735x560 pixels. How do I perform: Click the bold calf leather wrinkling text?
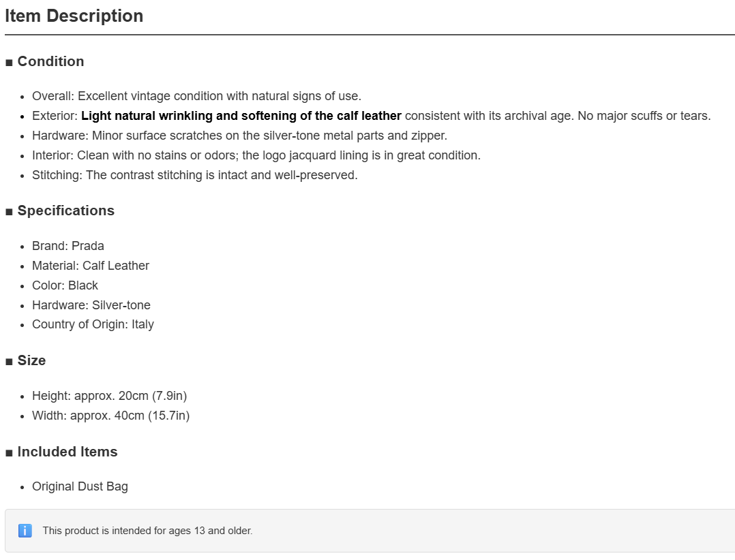(x=241, y=116)
